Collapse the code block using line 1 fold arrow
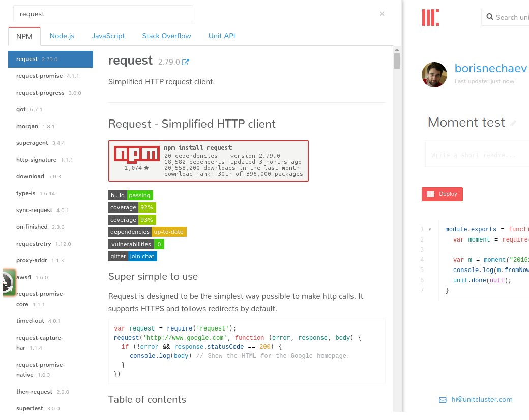This screenshot has width=529, height=420. coord(430,229)
